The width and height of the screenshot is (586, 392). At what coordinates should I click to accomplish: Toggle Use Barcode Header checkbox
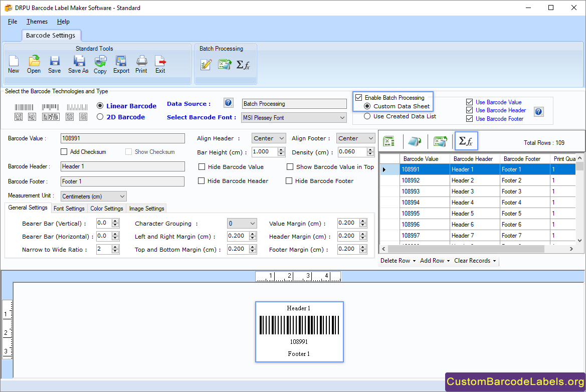tap(469, 110)
